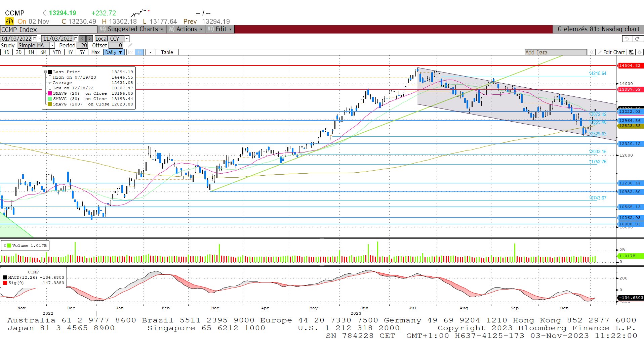Click the Edit Chart button

(612, 52)
